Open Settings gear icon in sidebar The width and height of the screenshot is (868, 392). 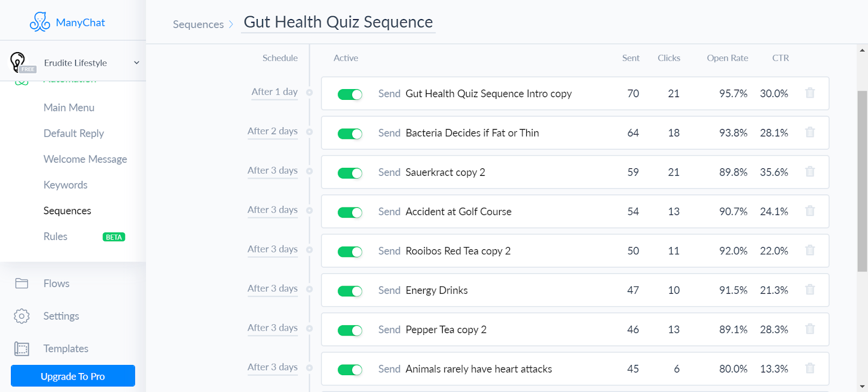[22, 316]
